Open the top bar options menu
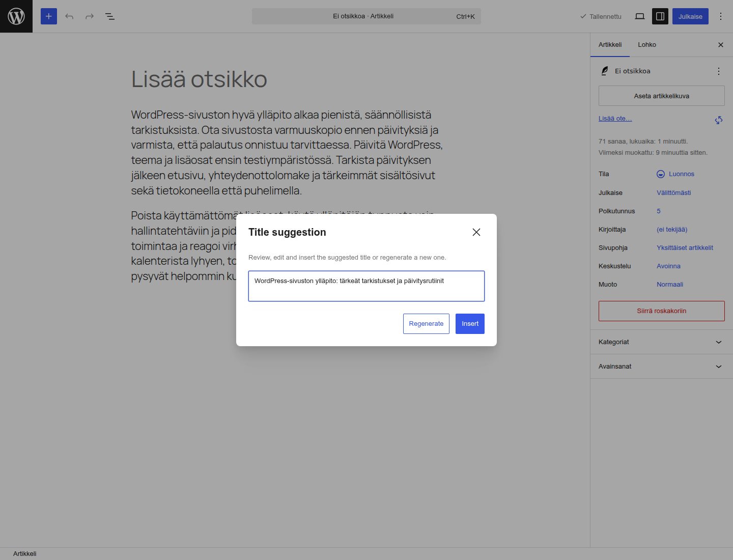This screenshot has height=560, width=733. tap(721, 16)
